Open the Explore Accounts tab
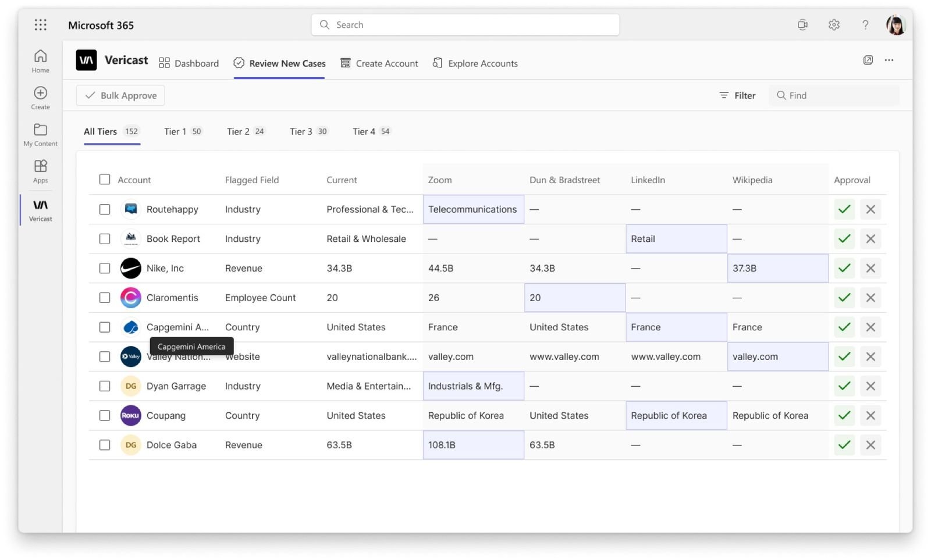Screen dimensions: 931x560 tap(475, 63)
